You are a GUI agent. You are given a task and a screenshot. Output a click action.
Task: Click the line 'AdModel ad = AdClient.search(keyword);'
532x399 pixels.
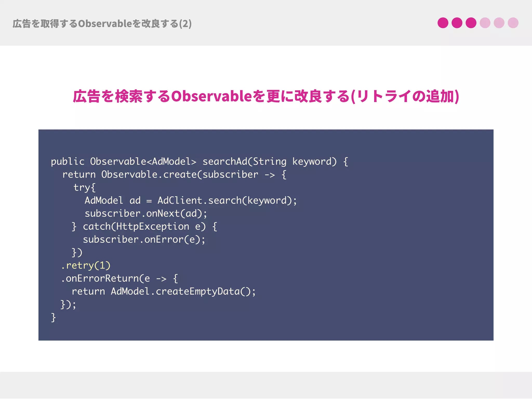tap(191, 201)
